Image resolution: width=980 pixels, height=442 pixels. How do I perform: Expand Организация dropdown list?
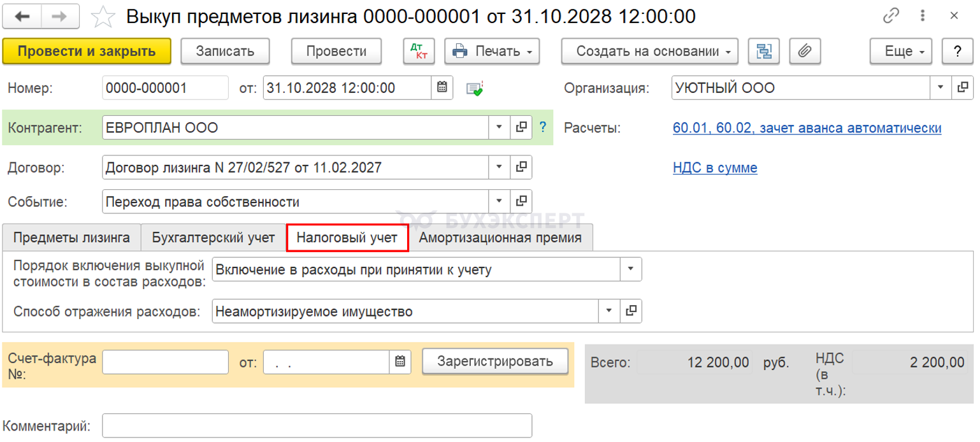940,88
